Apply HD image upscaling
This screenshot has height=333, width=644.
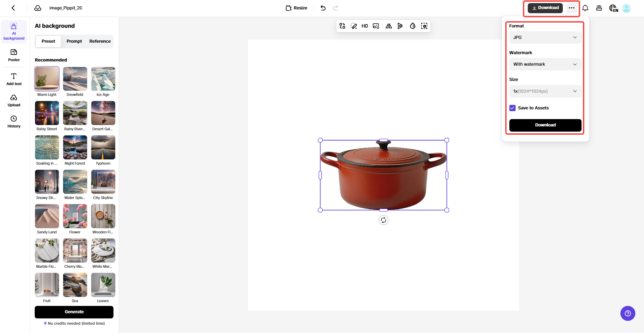365,26
